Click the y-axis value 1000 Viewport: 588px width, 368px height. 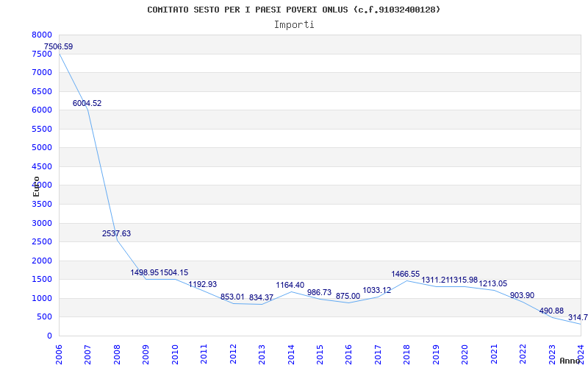[x=42, y=298]
